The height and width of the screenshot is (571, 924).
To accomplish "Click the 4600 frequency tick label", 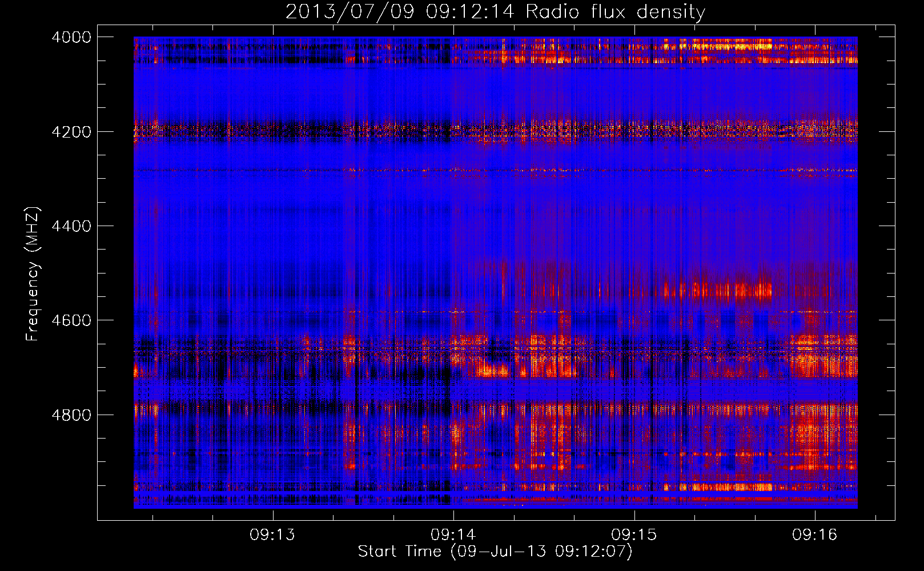I will click(x=71, y=320).
